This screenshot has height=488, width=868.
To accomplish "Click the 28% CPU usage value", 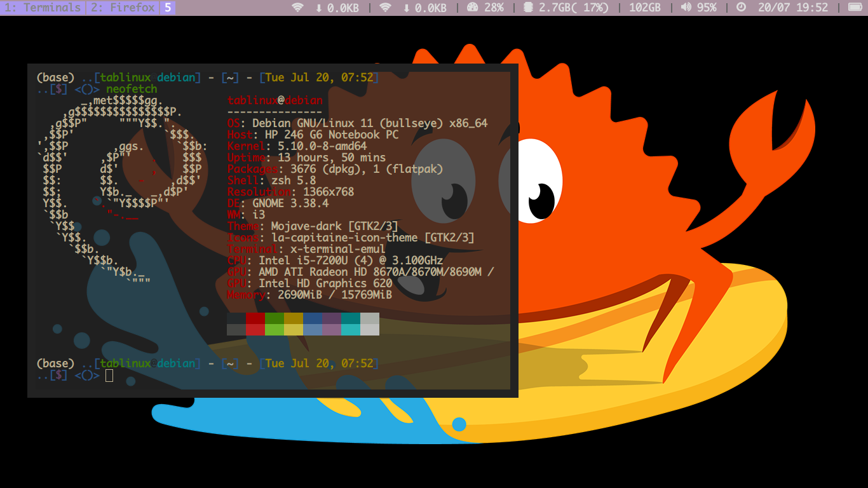I will point(494,8).
